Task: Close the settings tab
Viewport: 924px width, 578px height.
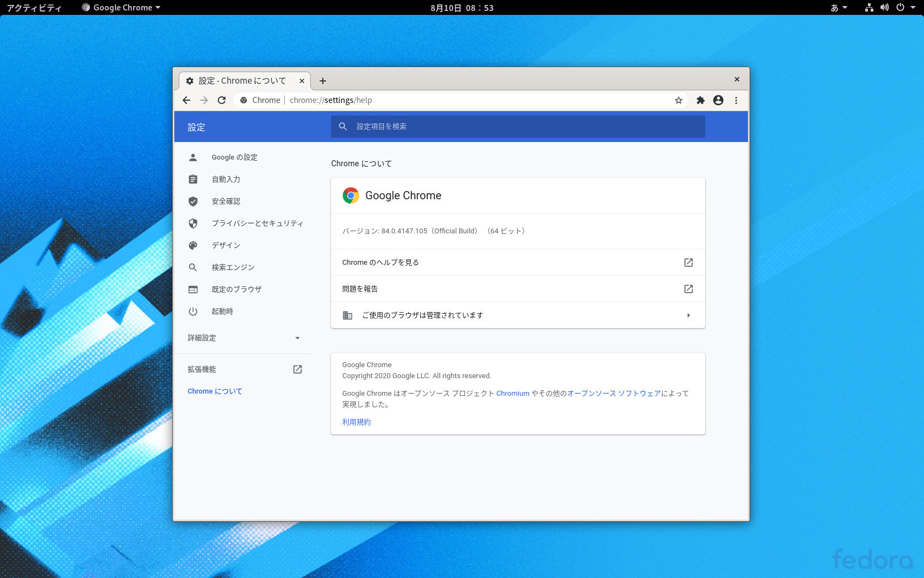Action: click(302, 81)
